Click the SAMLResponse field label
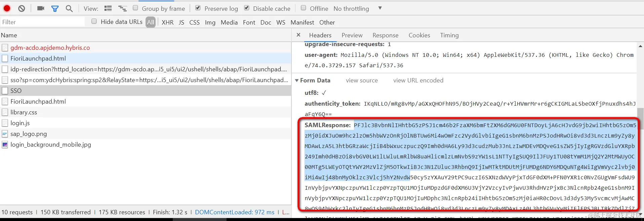Image resolution: width=644 pixels, height=221 pixels. [x=327, y=125]
